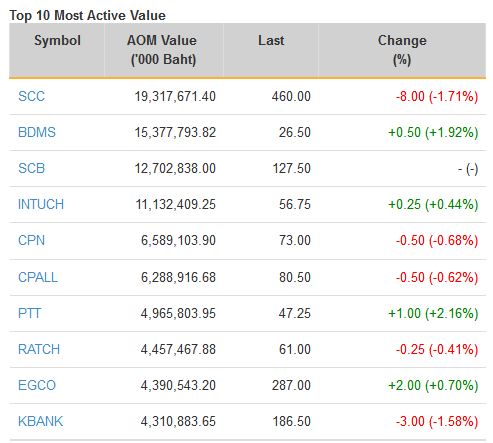Select PTT's last price 47.25
This screenshot has width=493, height=443.
pyautogui.click(x=295, y=313)
